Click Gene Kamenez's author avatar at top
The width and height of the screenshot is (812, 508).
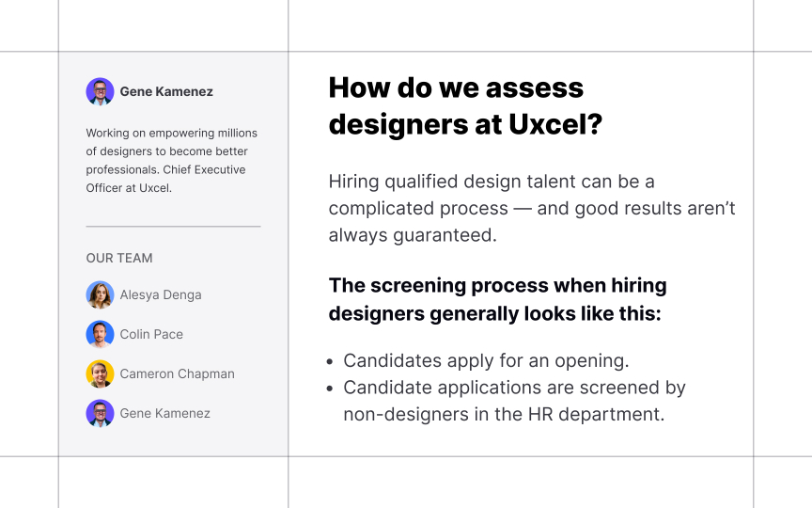click(x=100, y=92)
